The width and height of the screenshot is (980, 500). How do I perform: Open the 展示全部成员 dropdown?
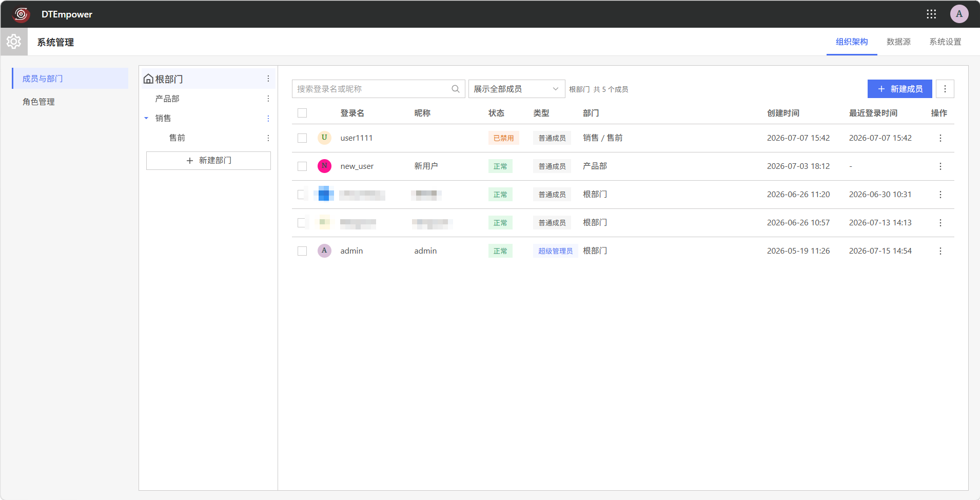[x=517, y=89]
